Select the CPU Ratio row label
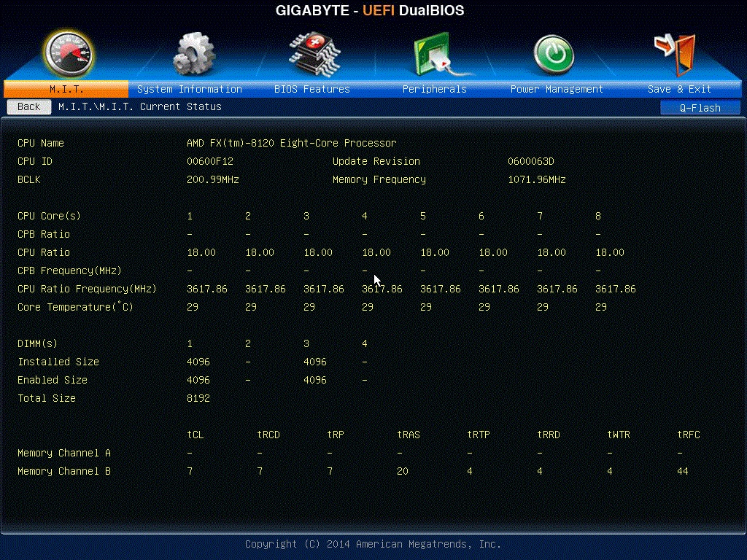 point(43,252)
